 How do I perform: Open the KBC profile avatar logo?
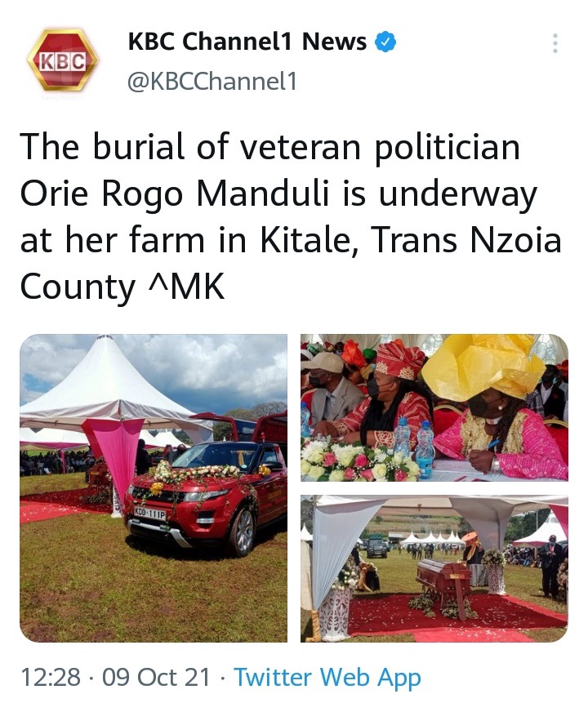tap(63, 60)
